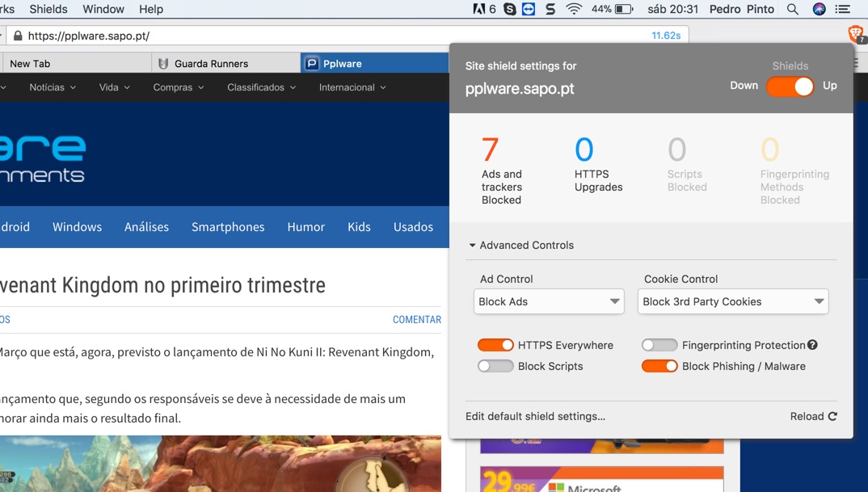
Task: Open the Notification Center list icon
Action: point(843,9)
